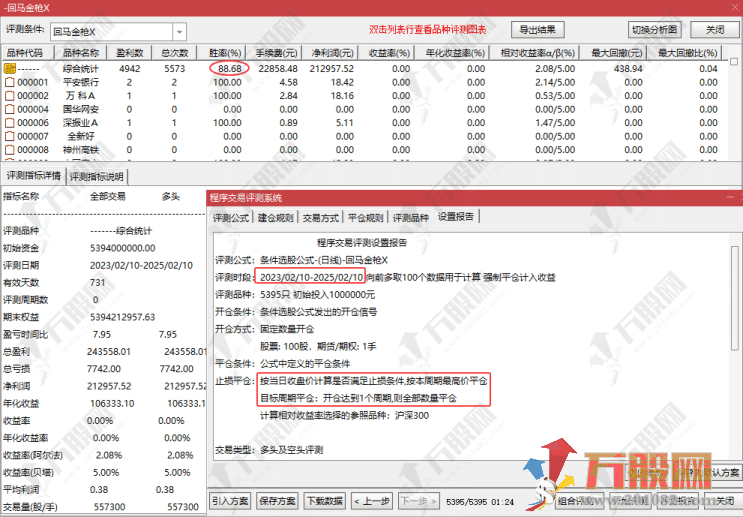Select the 万 科A row name

click(81, 96)
